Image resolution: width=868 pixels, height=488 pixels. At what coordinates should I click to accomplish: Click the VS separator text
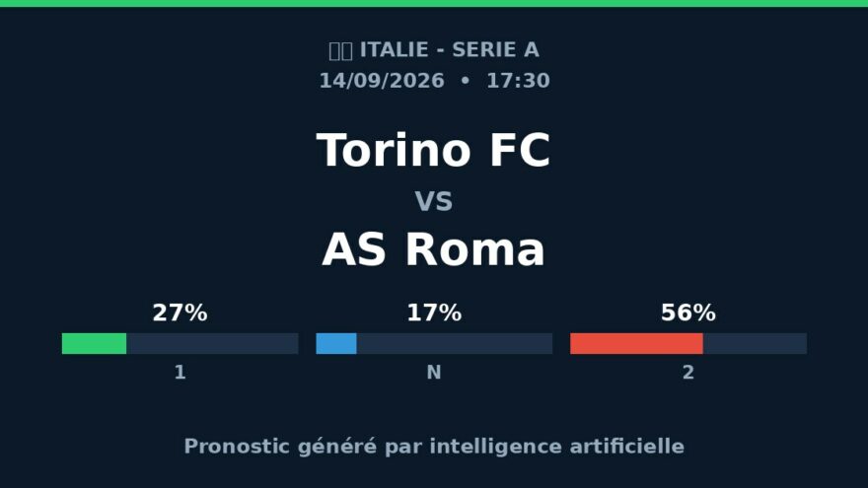click(434, 201)
